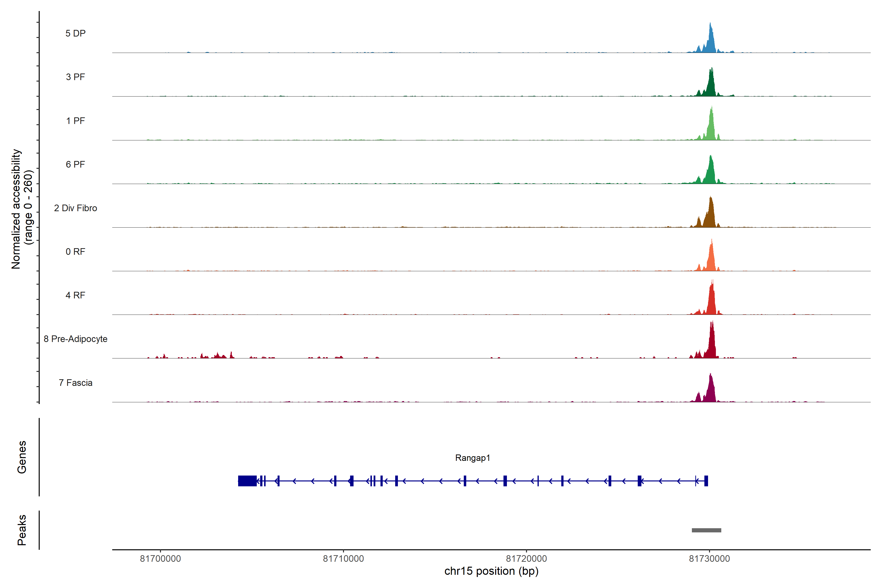Click the 7 Fascia track label
The height and width of the screenshot is (588, 882).
[x=75, y=382]
